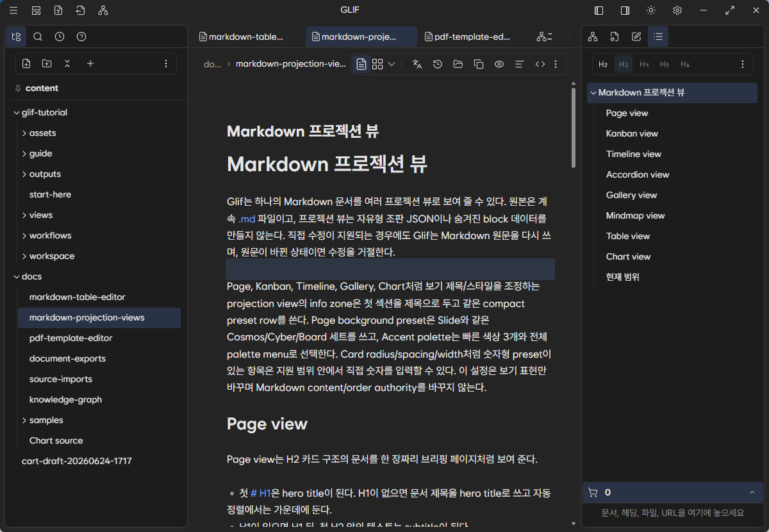Toggle H4 outline heading level
This screenshot has width=769, height=532.
(x=644, y=64)
